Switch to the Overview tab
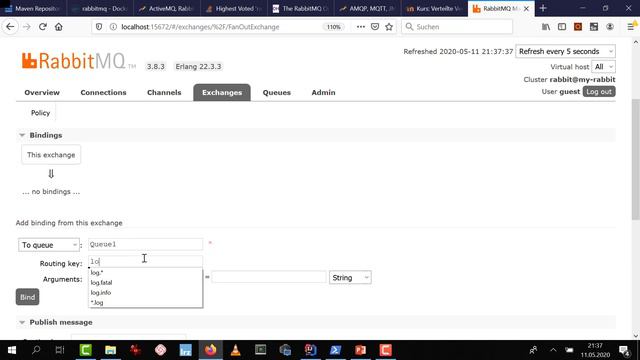 pyautogui.click(x=42, y=93)
